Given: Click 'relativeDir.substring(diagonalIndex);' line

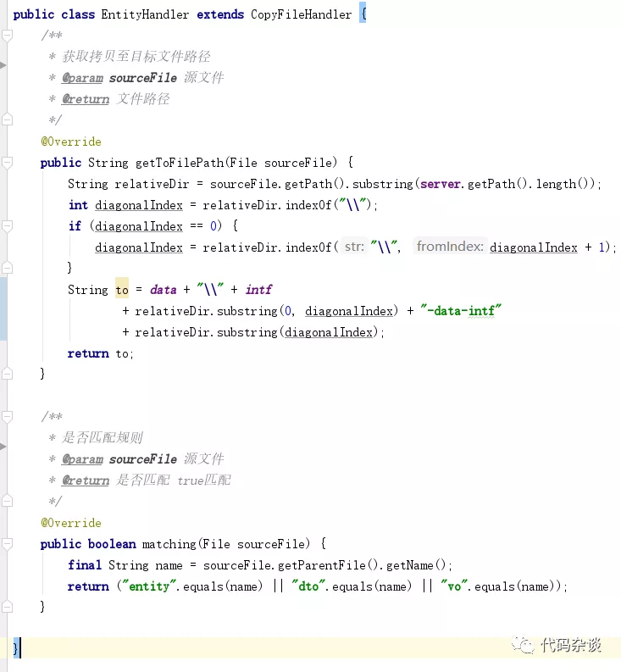Looking at the screenshot, I should 260,332.
